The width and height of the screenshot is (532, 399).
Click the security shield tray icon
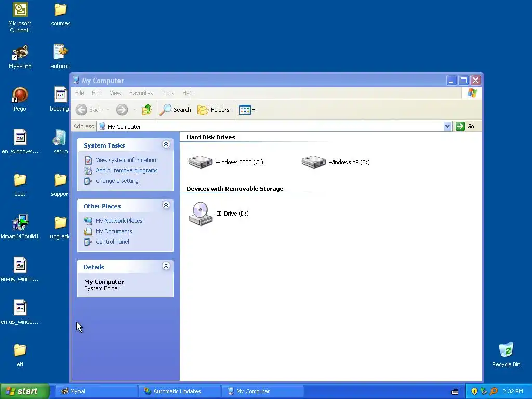(x=474, y=391)
